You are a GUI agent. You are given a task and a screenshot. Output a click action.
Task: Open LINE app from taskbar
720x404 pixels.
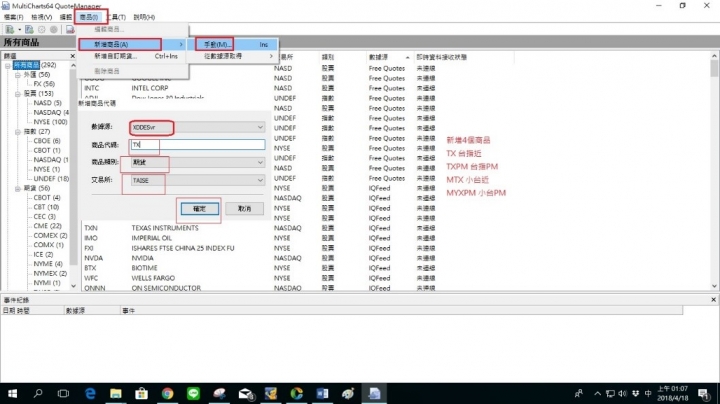point(193,393)
